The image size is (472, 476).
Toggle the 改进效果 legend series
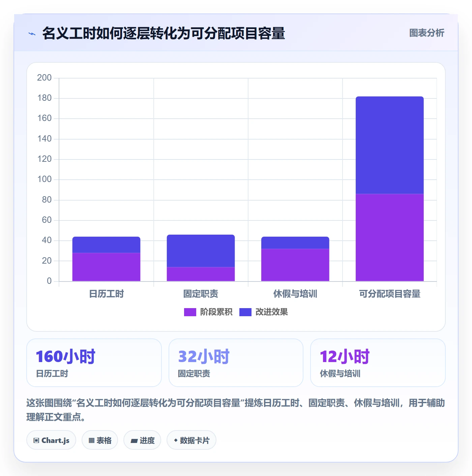coord(264,312)
